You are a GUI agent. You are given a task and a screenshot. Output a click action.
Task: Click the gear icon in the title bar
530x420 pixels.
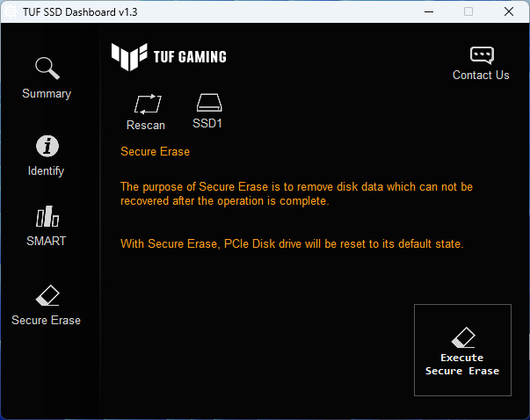point(11,11)
